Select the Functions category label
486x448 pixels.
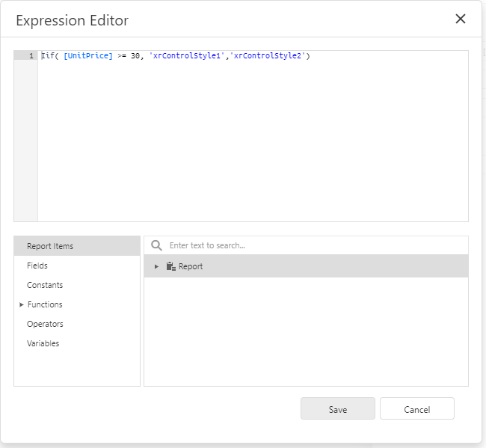tap(45, 304)
